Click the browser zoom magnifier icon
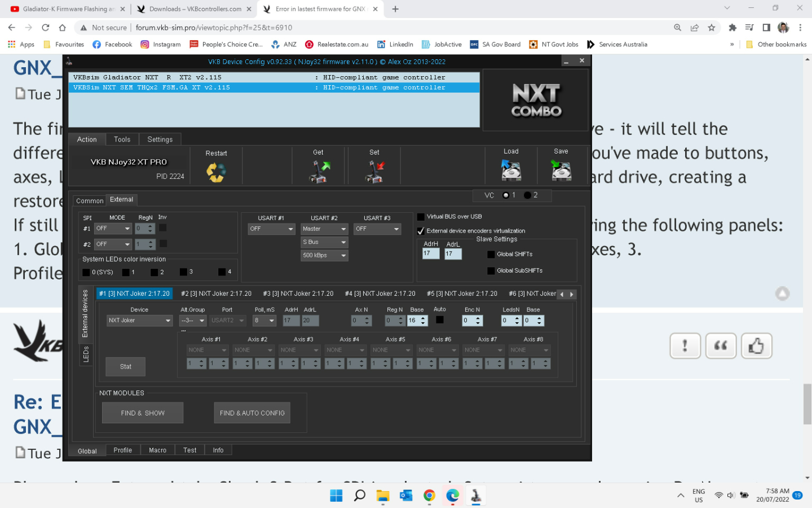812x508 pixels. pos(677,27)
